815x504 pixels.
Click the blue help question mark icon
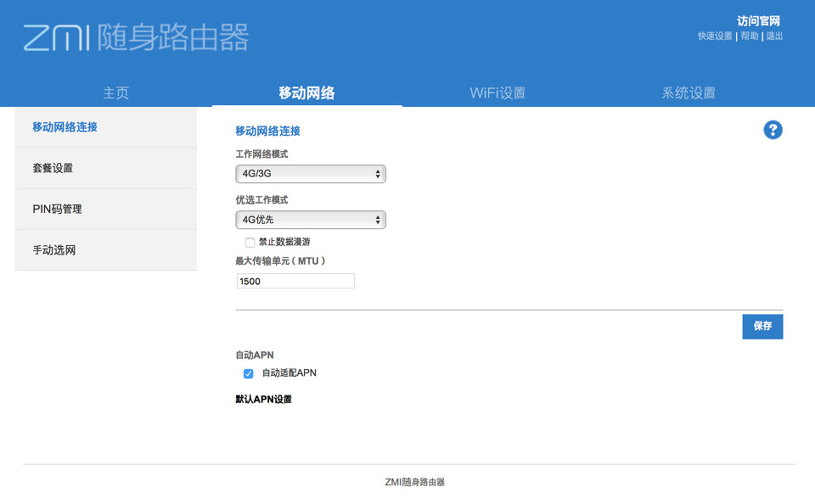pyautogui.click(x=773, y=130)
